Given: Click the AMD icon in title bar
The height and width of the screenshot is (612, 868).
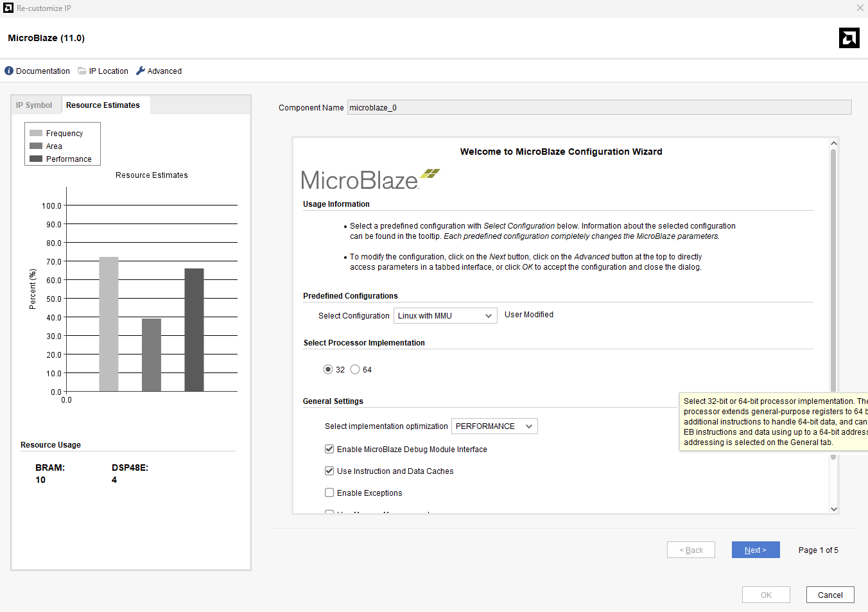Looking at the screenshot, I should 8,8.
